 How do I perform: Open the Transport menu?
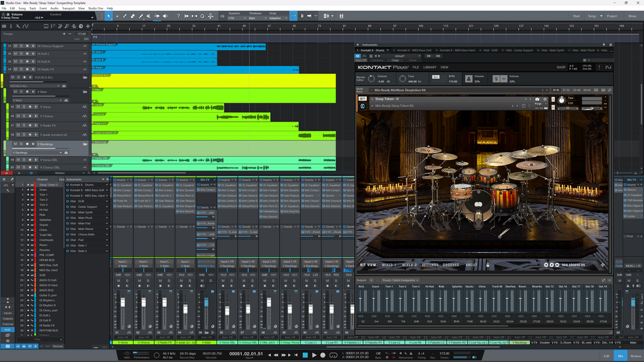(x=68, y=8)
